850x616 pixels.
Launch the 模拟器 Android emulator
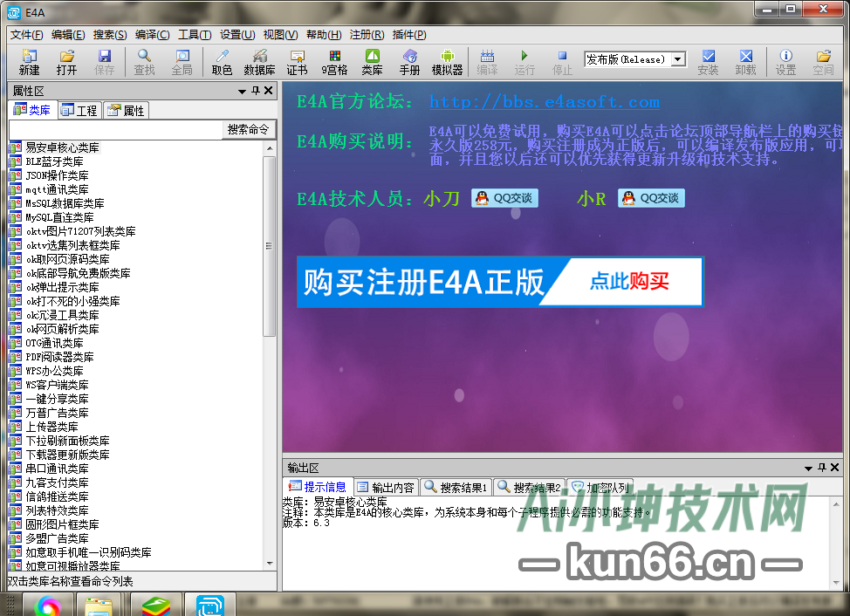tap(447, 62)
